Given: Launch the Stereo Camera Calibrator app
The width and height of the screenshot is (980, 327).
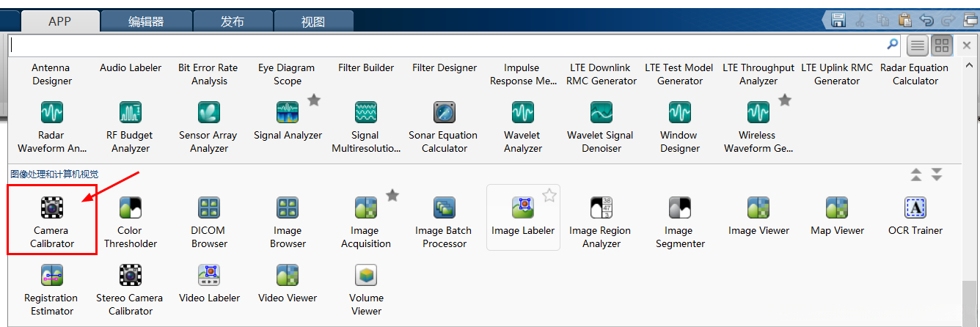Looking at the screenshot, I should click(x=131, y=289).
